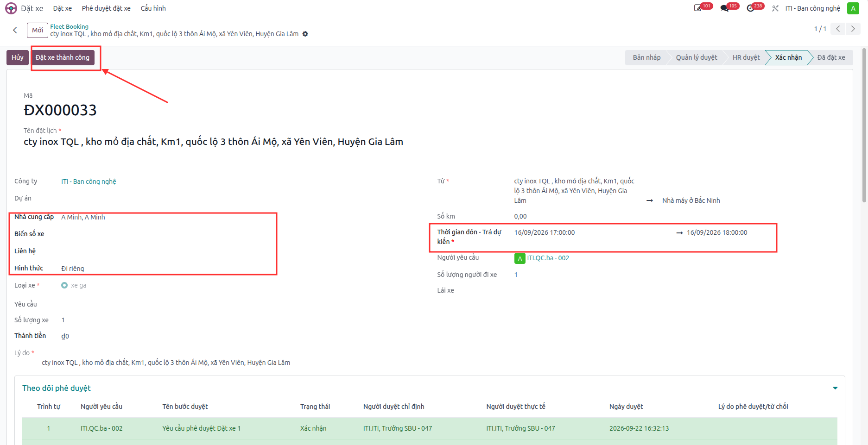Click the Đặt xe thành công button

tap(63, 57)
